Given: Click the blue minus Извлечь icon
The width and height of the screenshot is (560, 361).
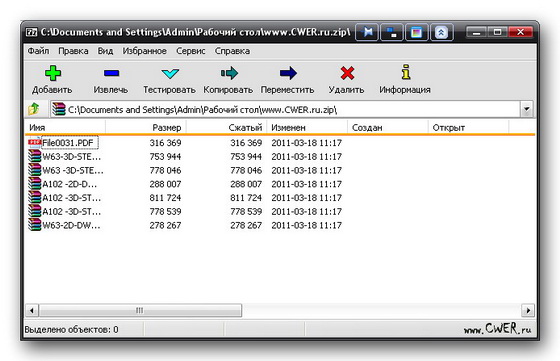Looking at the screenshot, I should tap(111, 73).
